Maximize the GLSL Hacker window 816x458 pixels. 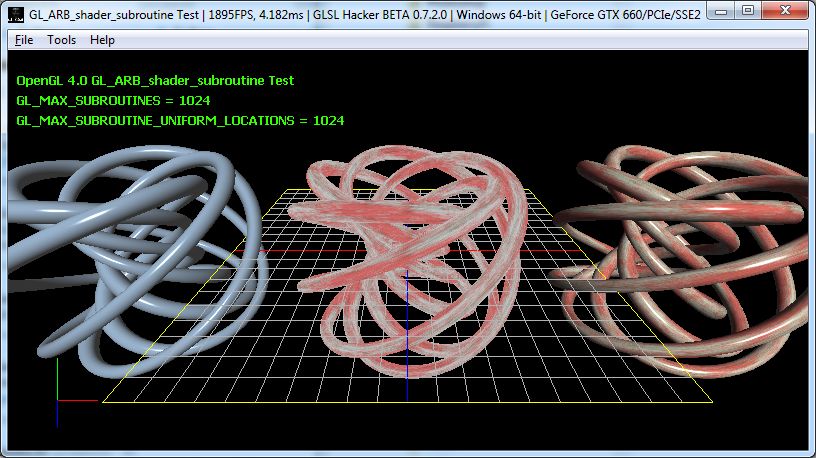coord(748,10)
